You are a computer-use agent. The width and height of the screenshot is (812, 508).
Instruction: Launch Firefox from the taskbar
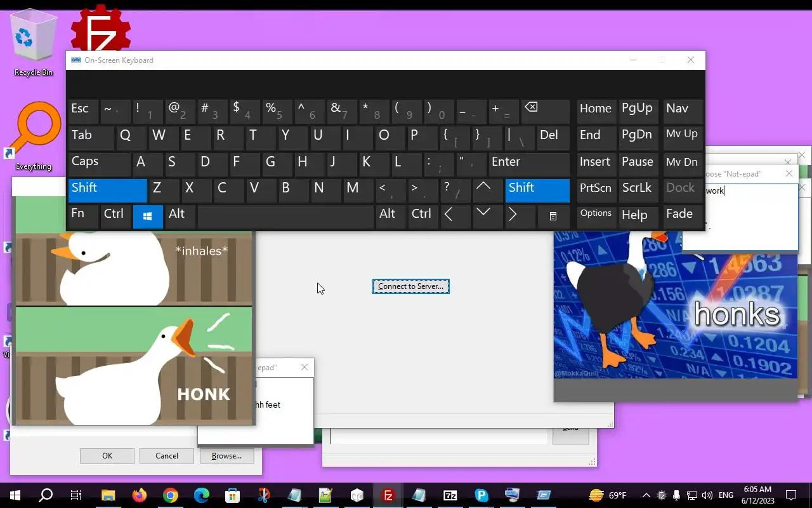point(139,495)
